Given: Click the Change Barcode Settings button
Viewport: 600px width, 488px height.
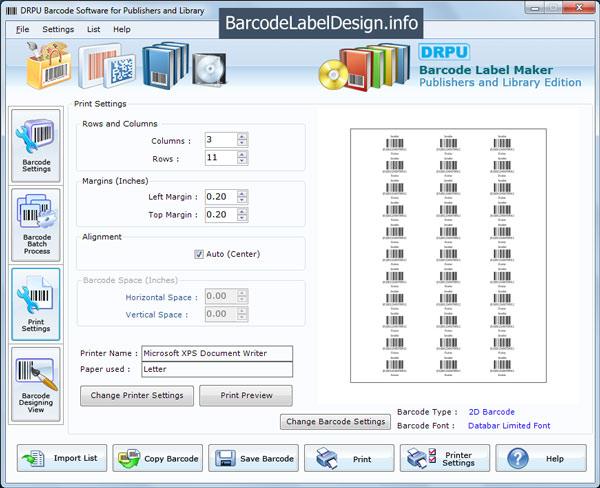Looking at the screenshot, I should tap(335, 421).
